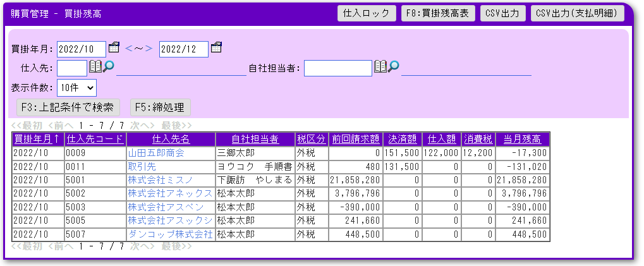Open supplier link 取引先
The width and height of the screenshot is (644, 266).
pos(142,167)
